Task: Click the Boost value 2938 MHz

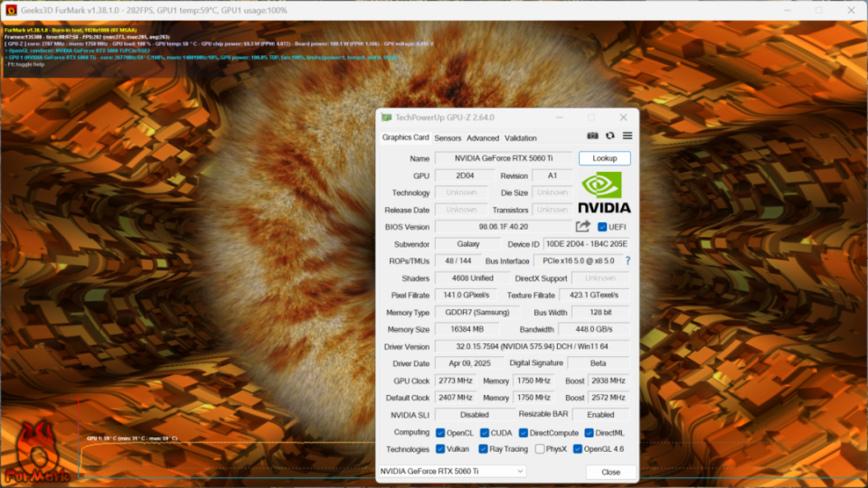Action: 608,380
